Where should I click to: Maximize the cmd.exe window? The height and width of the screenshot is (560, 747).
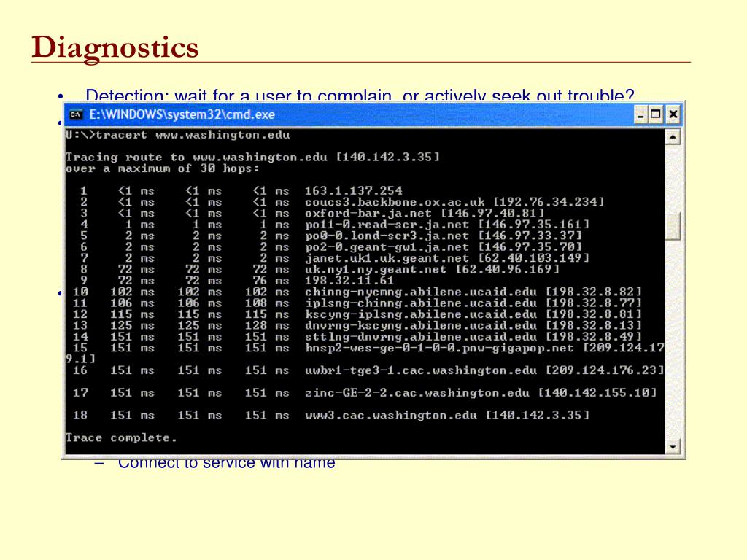coord(656,114)
